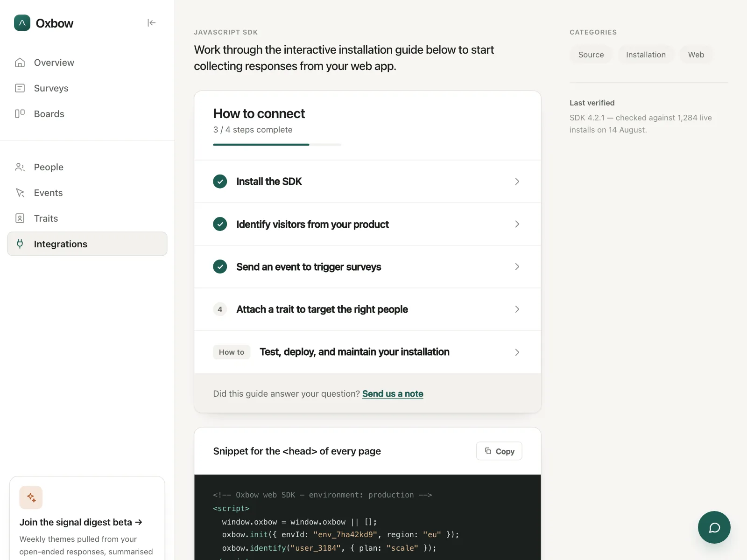This screenshot has width=747, height=560.
Task: Click the Traits icon in sidebar
Action: click(20, 218)
